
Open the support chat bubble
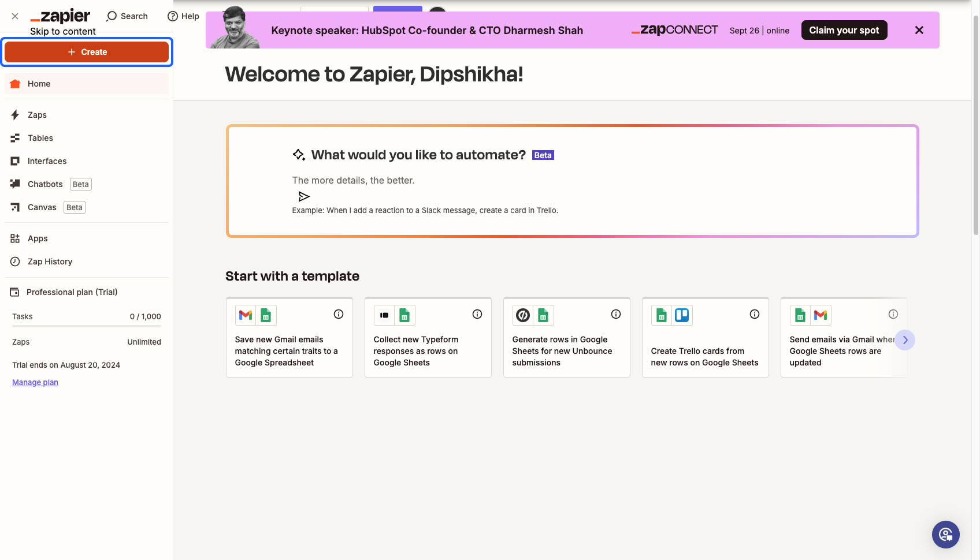pos(946,535)
